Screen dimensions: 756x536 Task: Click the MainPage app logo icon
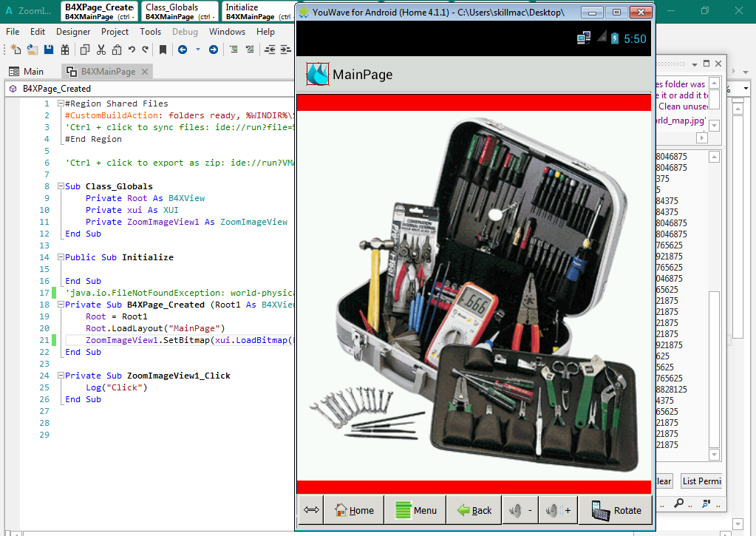(318, 74)
